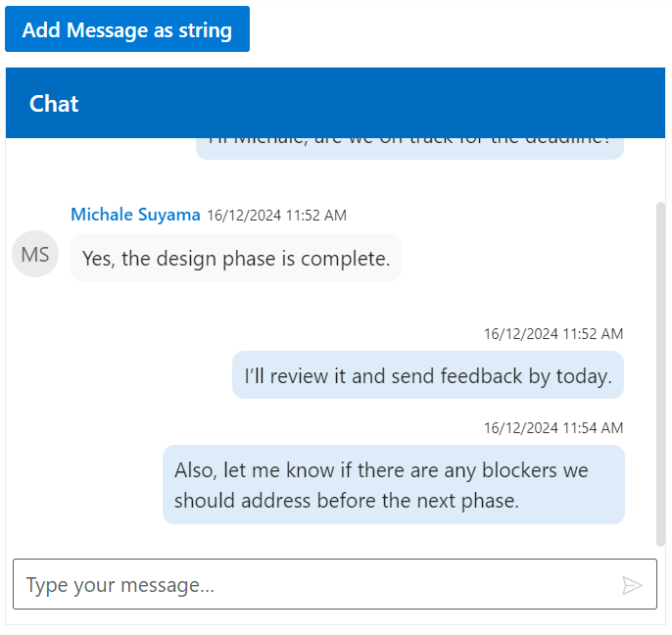Click the 11:54 AM timestamp

[x=553, y=428]
